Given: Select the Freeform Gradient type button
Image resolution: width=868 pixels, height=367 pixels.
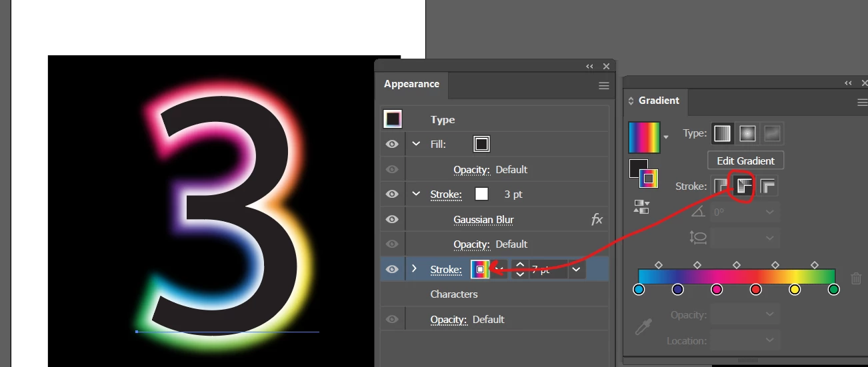Looking at the screenshot, I should click(x=771, y=134).
